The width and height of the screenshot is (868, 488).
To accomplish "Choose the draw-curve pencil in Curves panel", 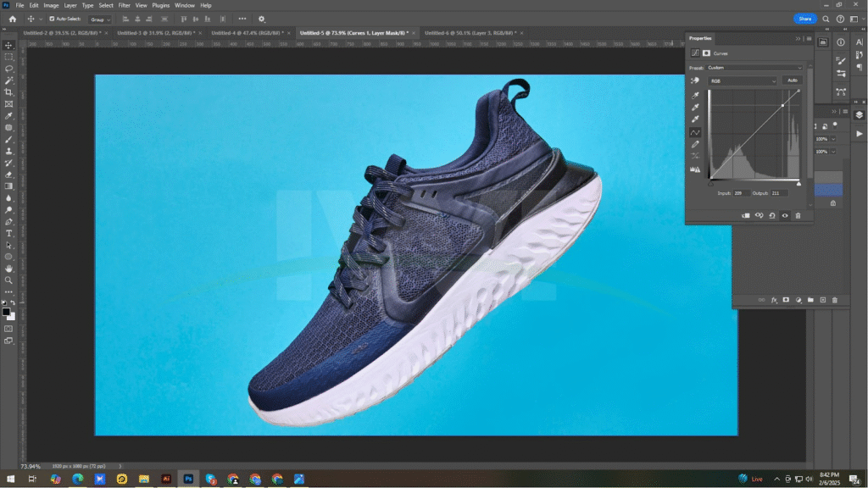I will tap(695, 144).
